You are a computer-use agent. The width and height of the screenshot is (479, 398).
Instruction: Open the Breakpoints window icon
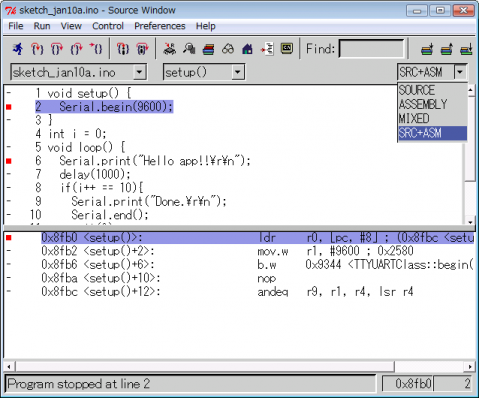pos(267,49)
